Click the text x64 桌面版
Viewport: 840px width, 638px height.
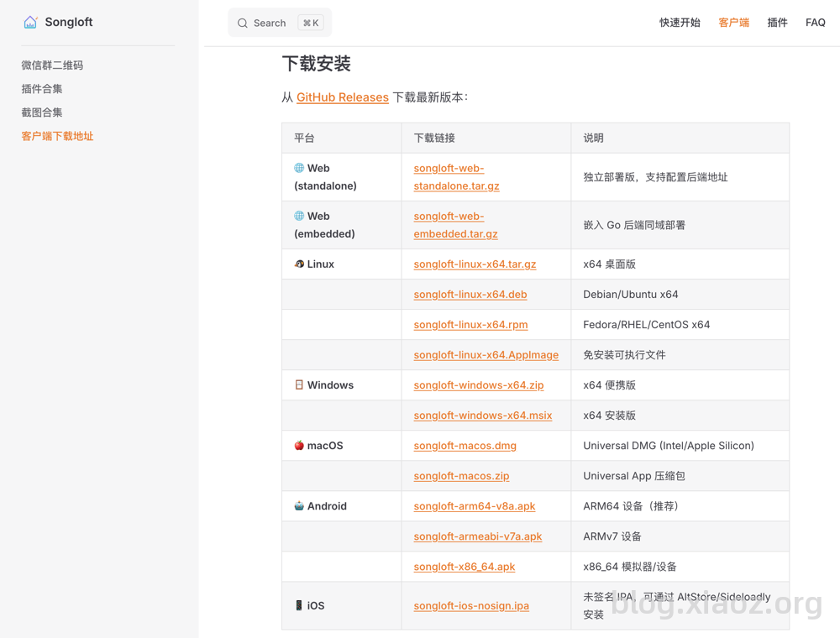tap(609, 264)
